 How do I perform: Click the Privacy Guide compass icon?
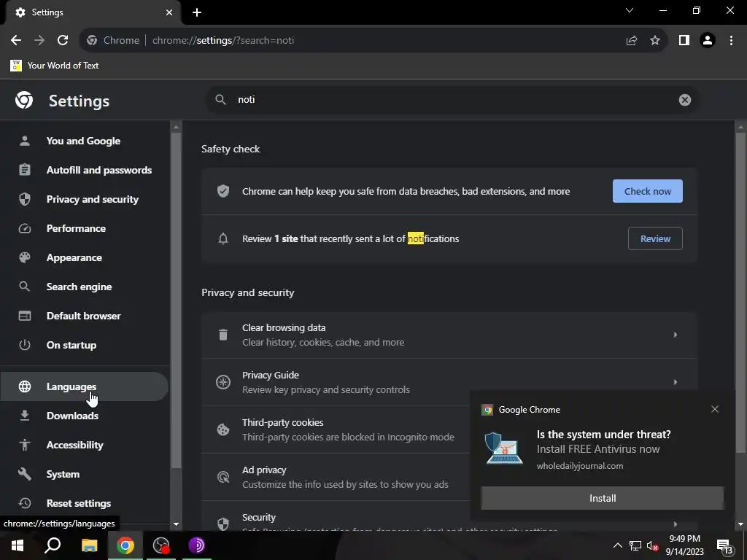pos(223,382)
